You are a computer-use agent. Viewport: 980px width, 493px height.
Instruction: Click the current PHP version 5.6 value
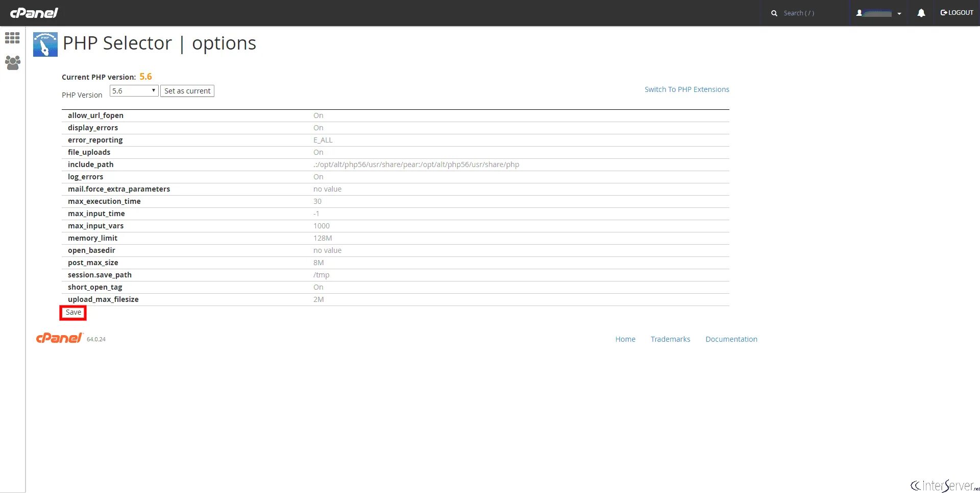point(145,77)
